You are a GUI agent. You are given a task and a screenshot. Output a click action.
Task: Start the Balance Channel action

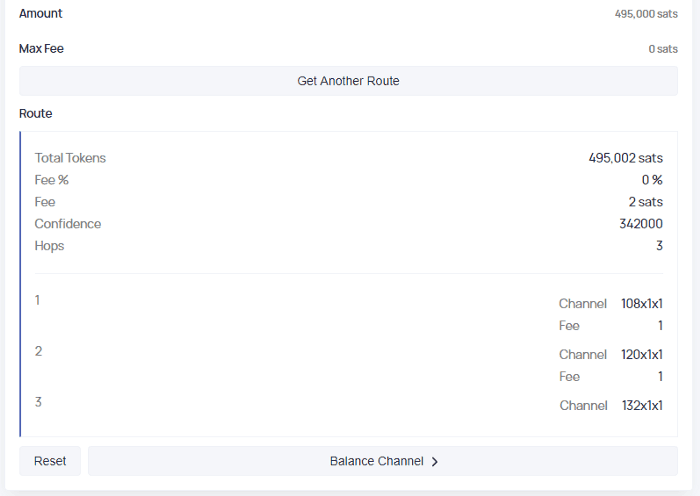point(383,461)
